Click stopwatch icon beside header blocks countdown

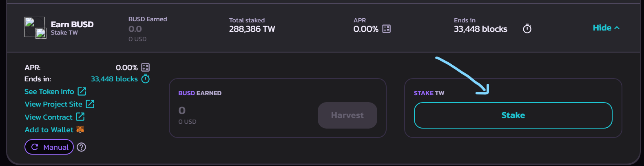coord(527,28)
